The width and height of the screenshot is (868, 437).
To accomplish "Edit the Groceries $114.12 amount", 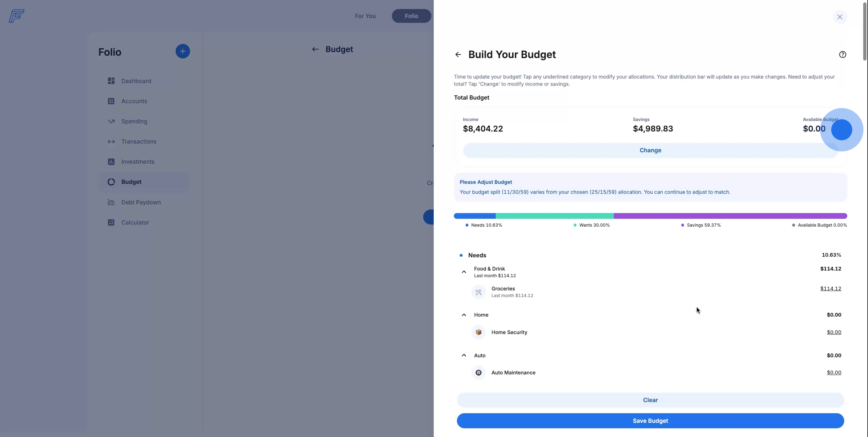I will pos(831,289).
